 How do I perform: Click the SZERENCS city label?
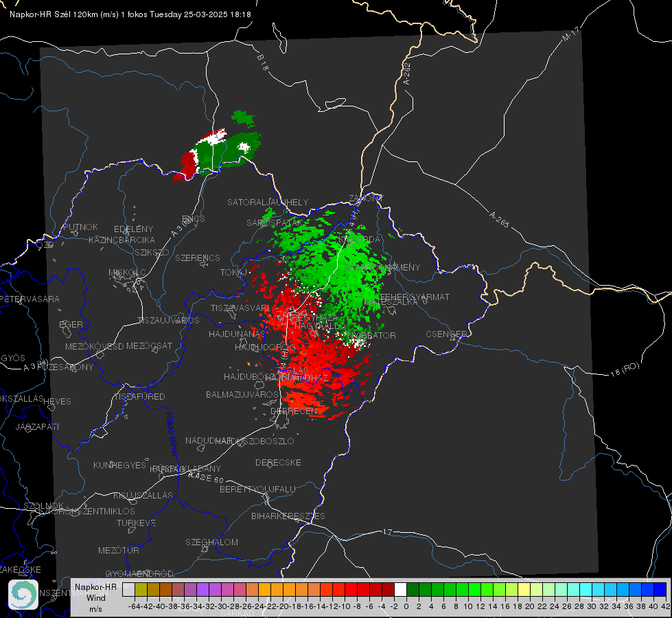click(x=198, y=257)
